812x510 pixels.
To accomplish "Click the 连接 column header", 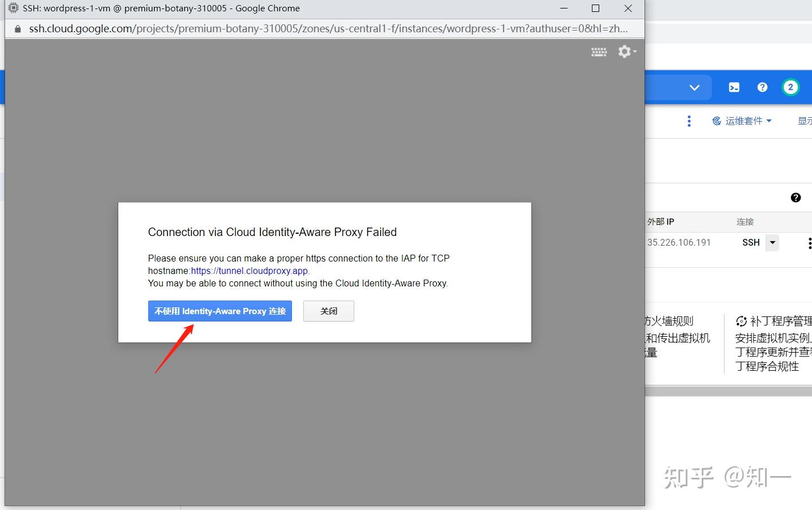I will tap(745, 221).
